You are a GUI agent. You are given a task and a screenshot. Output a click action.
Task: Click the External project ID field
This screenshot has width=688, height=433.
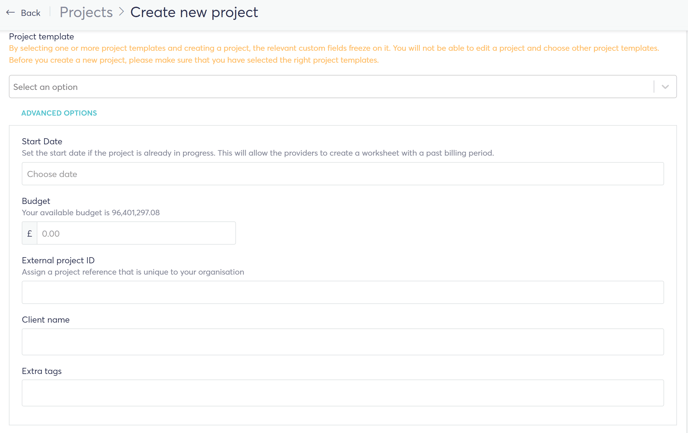(343, 292)
